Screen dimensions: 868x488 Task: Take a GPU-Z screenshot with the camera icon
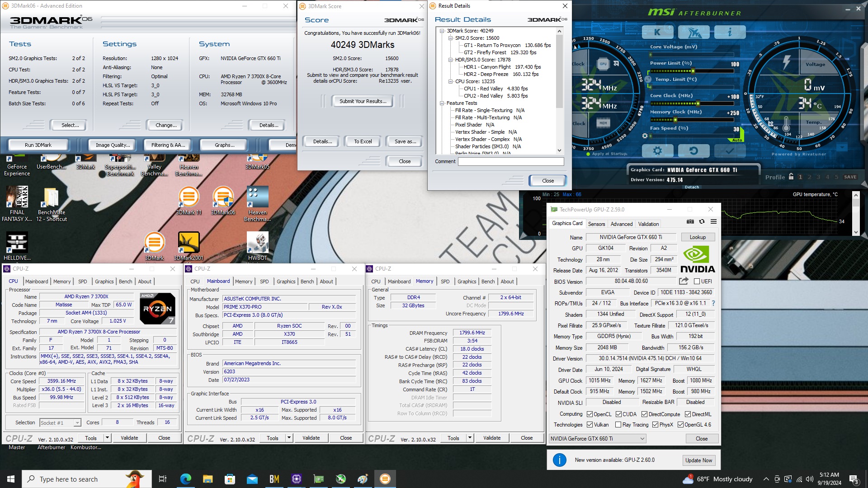(690, 221)
